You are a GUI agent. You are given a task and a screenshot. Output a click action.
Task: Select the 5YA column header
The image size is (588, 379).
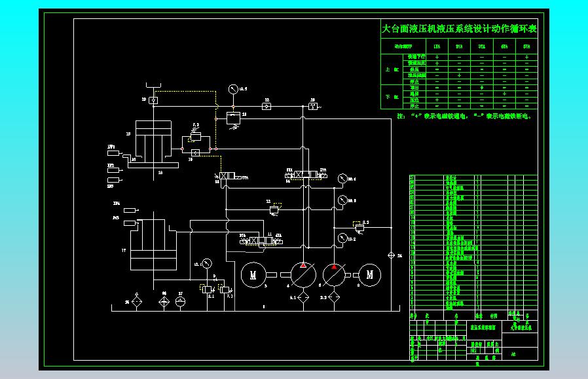point(526,46)
